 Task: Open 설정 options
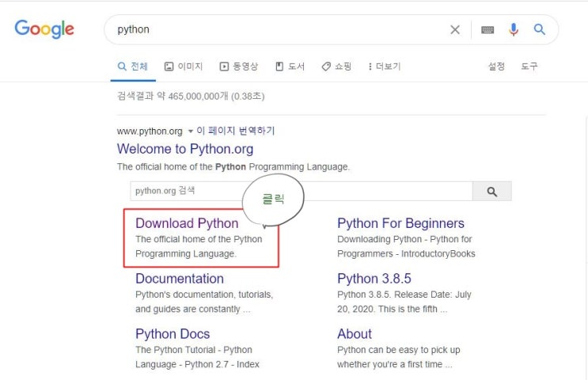496,66
